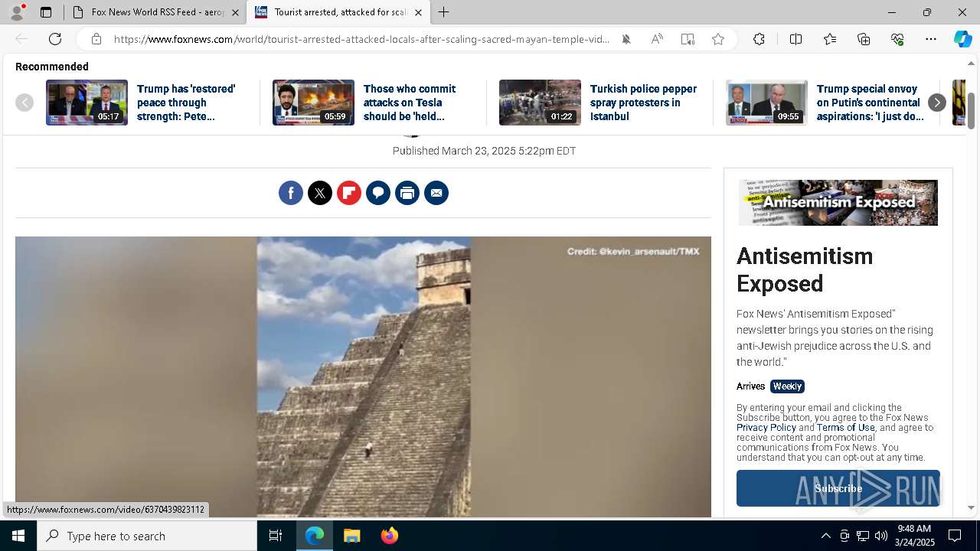Open Collections panel
Viewport: 980px width, 551px height.
[864, 39]
